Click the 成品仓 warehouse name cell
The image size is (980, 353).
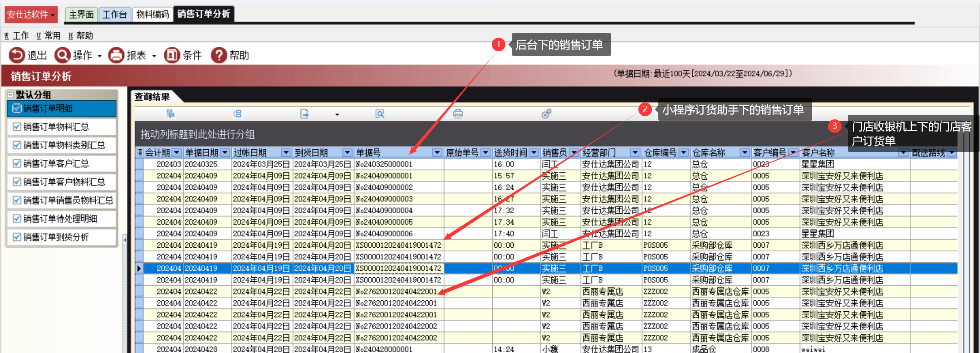[x=720, y=348]
